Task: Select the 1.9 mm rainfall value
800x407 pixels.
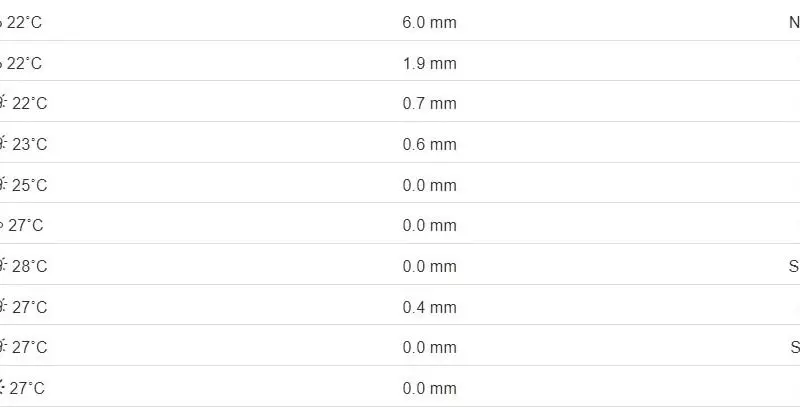Action: click(x=429, y=63)
